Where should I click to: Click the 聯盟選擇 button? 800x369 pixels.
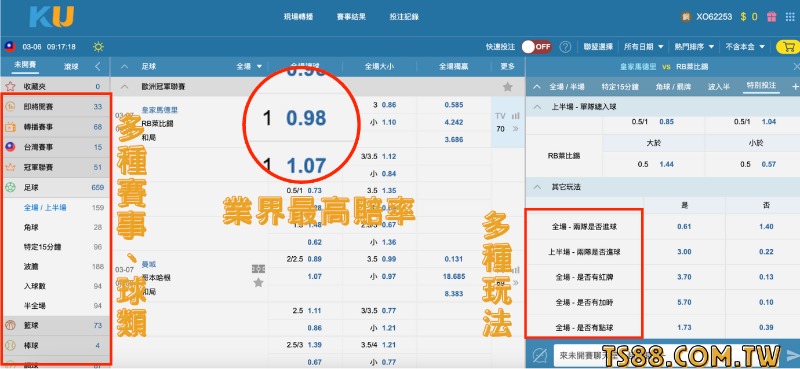(x=598, y=47)
